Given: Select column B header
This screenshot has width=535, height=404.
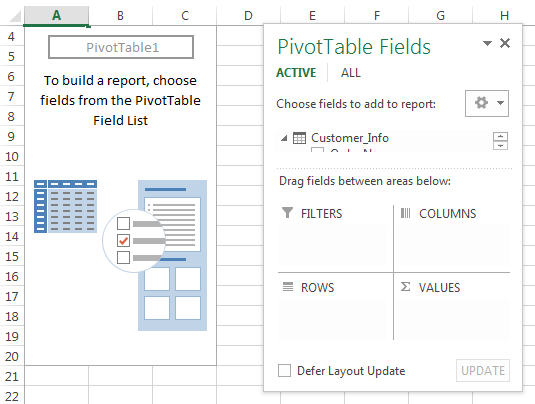Looking at the screenshot, I should 120,15.
